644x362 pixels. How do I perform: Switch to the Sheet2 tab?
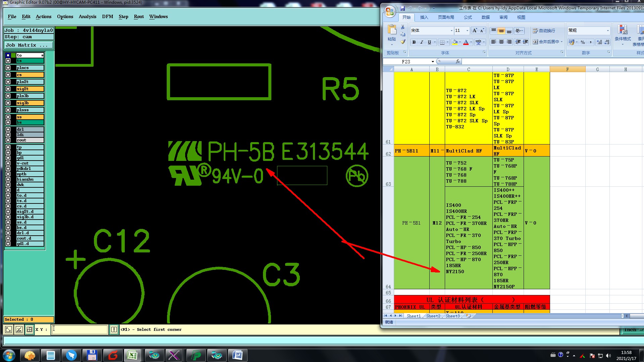(433, 316)
